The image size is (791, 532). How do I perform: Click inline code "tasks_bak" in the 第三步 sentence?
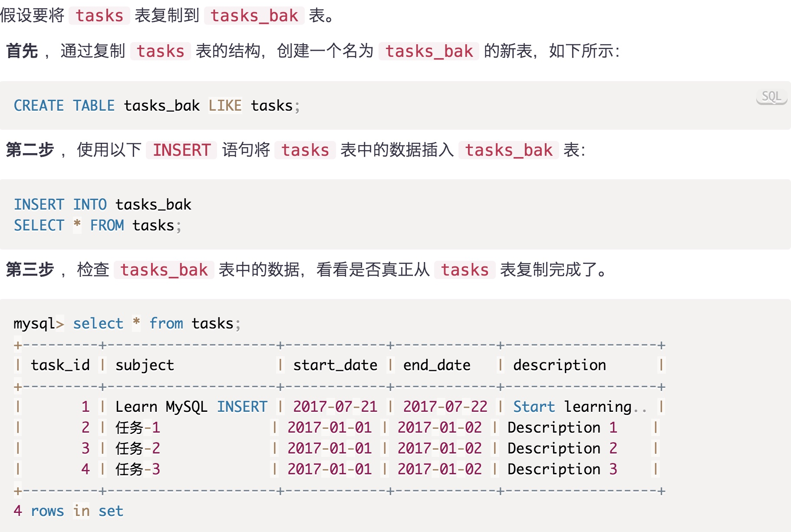pos(164,270)
